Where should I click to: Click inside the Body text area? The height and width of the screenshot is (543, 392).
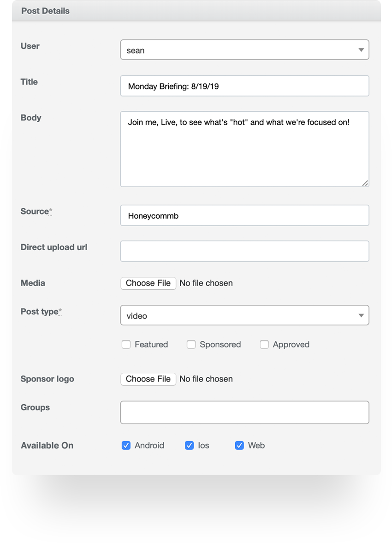pos(244,149)
